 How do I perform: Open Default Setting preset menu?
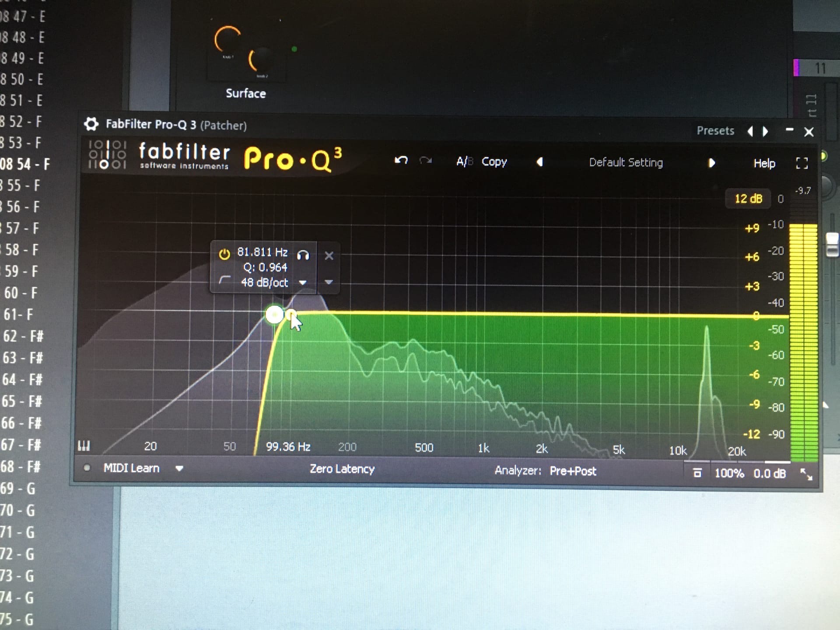point(625,162)
